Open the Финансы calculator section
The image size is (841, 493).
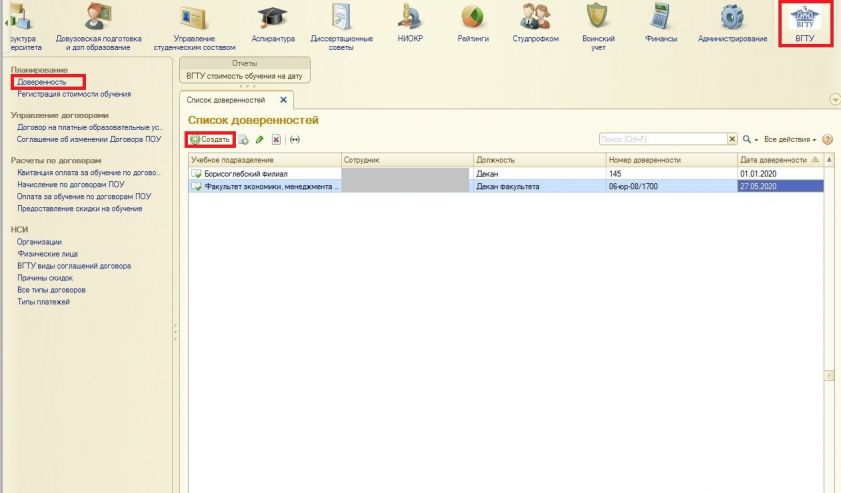(x=660, y=24)
